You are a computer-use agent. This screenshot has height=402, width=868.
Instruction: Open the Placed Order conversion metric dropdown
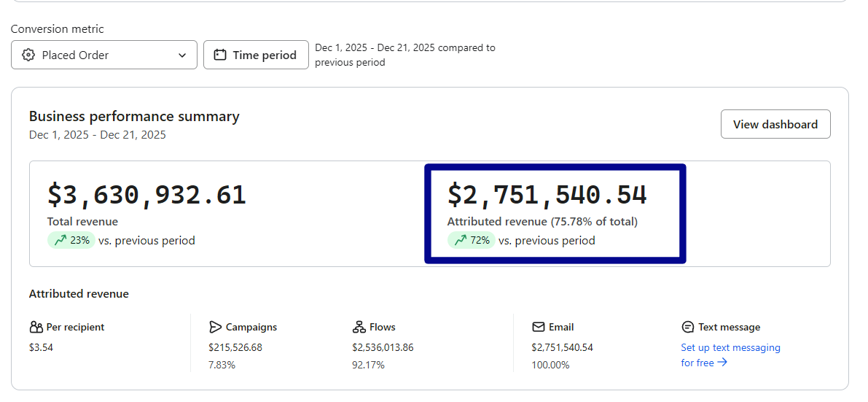coord(103,55)
